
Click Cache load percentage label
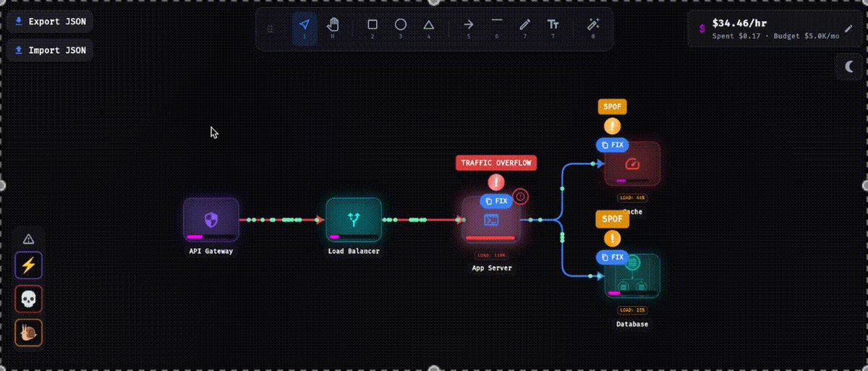pyautogui.click(x=632, y=197)
